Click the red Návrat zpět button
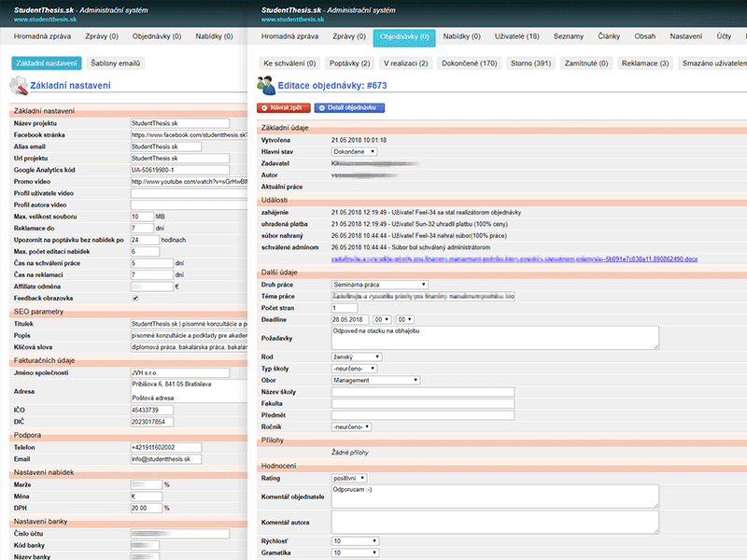The image size is (747, 560). pyautogui.click(x=284, y=108)
